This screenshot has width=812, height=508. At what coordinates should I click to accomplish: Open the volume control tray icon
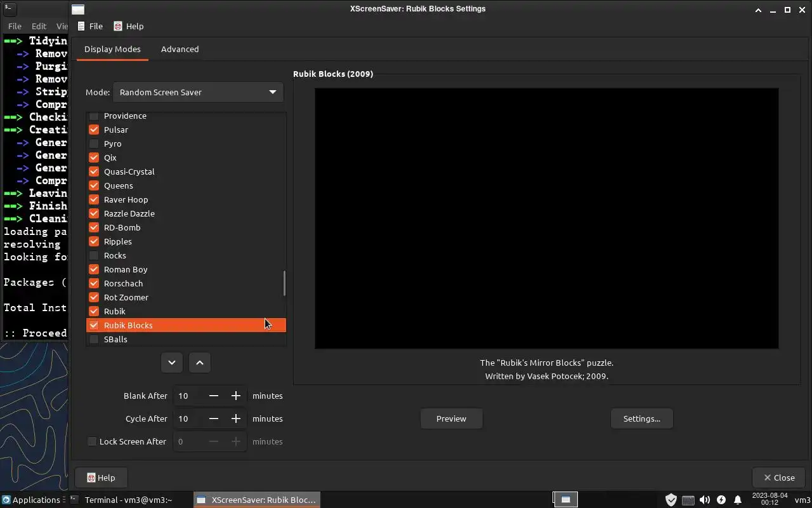(704, 500)
